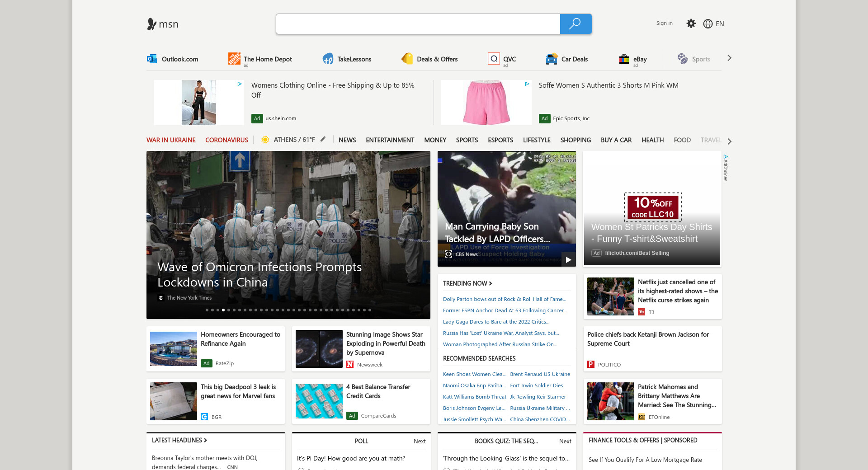Click the msn logo
Viewport: 868px width, 470px height.
pyautogui.click(x=163, y=24)
